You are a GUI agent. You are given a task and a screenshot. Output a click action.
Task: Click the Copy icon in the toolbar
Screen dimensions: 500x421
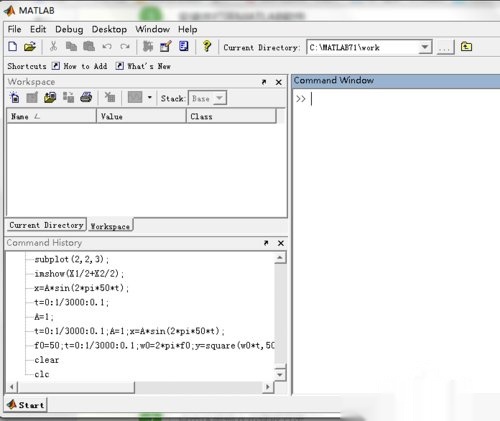pyautogui.click(x=71, y=47)
